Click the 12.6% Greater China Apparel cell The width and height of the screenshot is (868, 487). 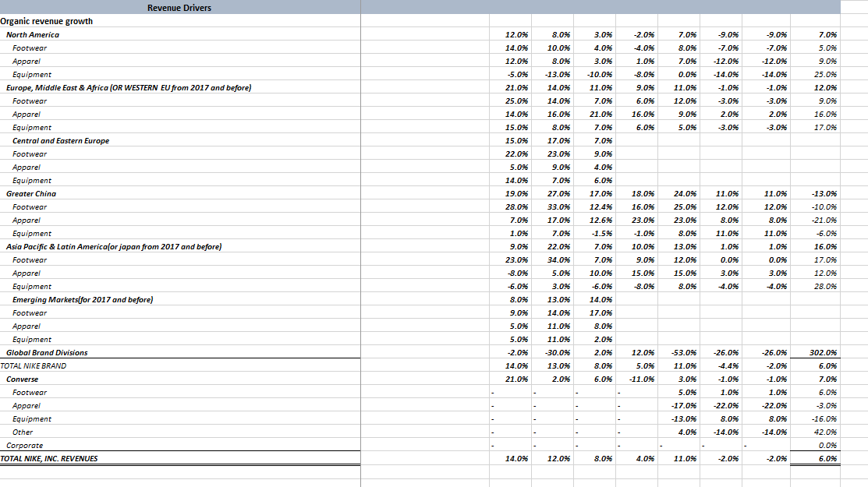click(x=594, y=220)
